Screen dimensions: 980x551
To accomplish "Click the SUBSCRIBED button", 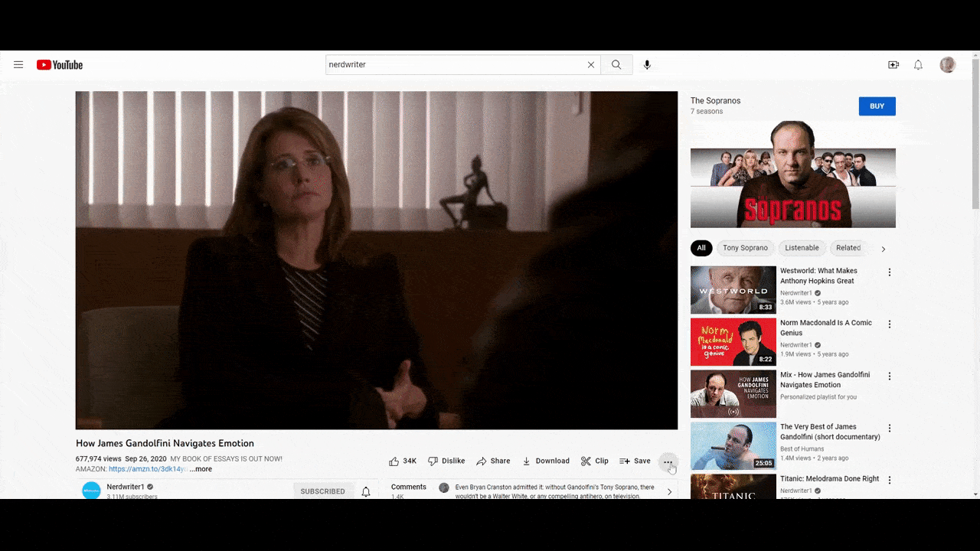I will point(323,491).
